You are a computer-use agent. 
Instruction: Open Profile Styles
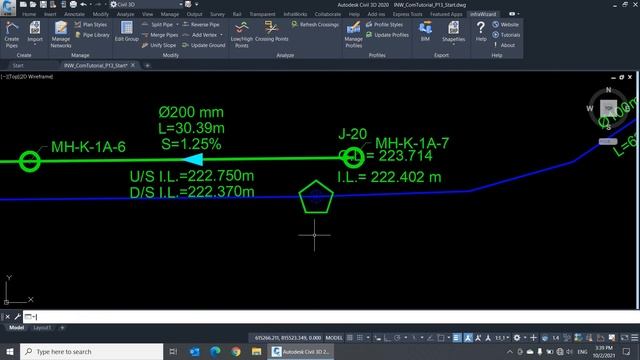point(384,24)
